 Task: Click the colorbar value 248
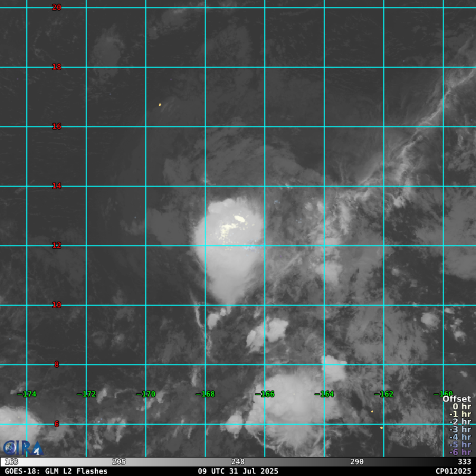coord(237,462)
